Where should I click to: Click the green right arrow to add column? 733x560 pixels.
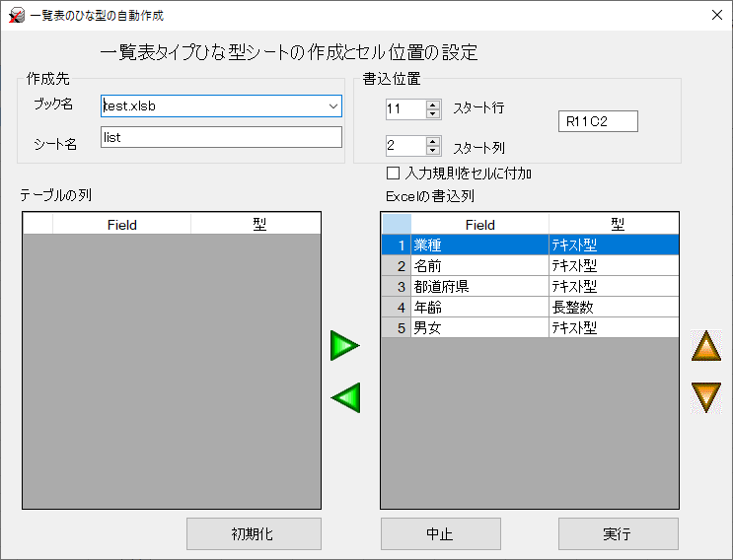coord(344,346)
